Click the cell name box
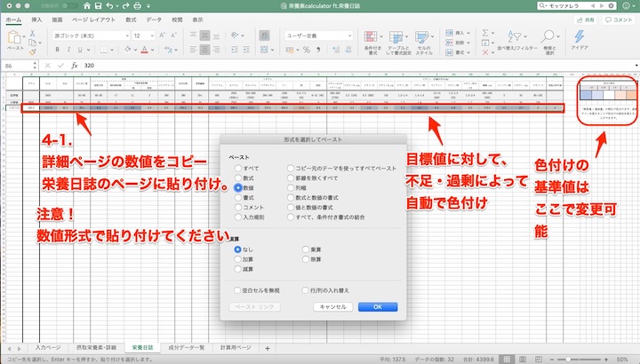This screenshot has height=364, width=640. click(18, 65)
